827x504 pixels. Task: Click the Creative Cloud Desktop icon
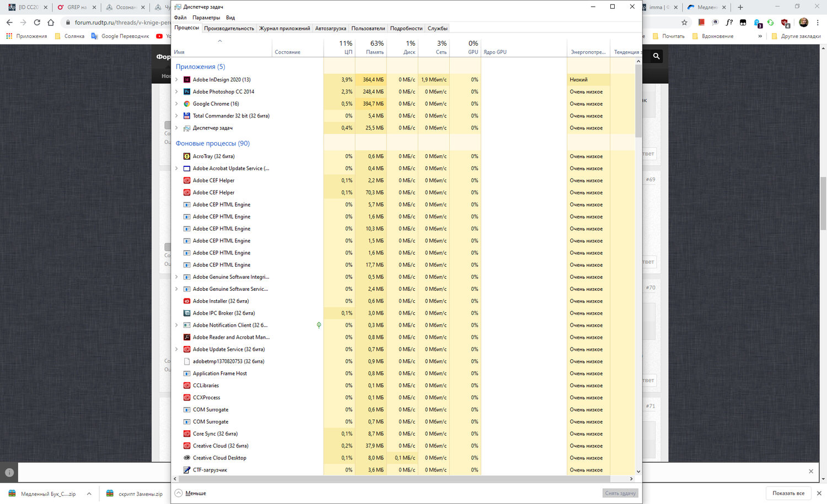pos(187,458)
